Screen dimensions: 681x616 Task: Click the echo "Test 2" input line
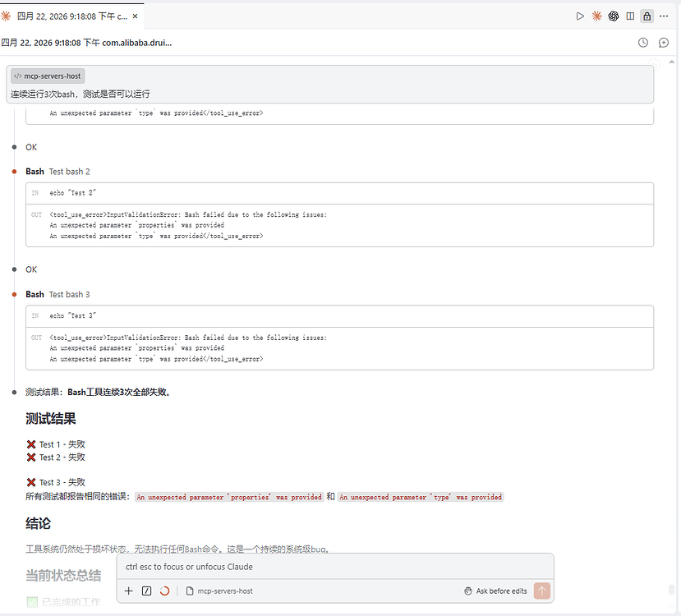(x=339, y=193)
